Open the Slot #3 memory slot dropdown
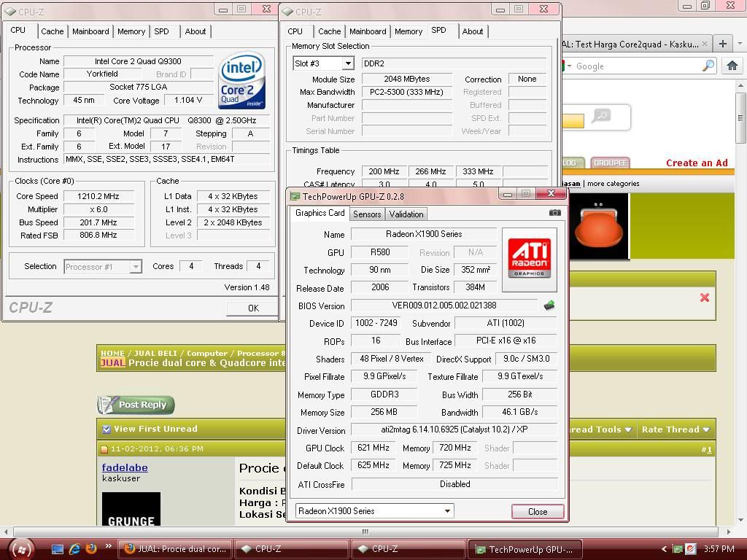Viewport: 747px width, 560px height. click(348, 63)
